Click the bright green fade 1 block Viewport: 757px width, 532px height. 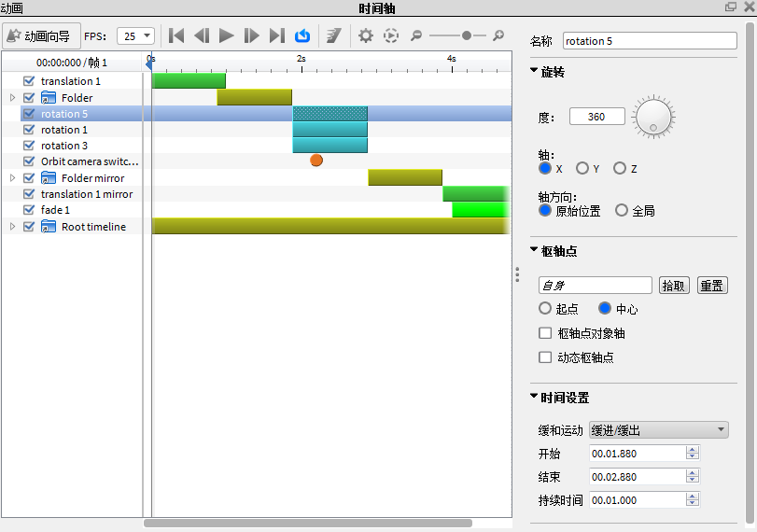point(481,210)
